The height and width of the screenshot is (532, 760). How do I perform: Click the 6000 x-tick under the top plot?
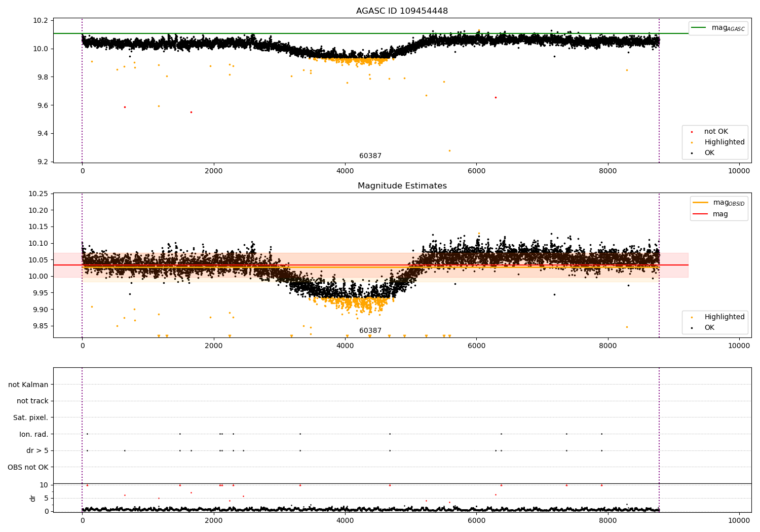[x=476, y=171]
